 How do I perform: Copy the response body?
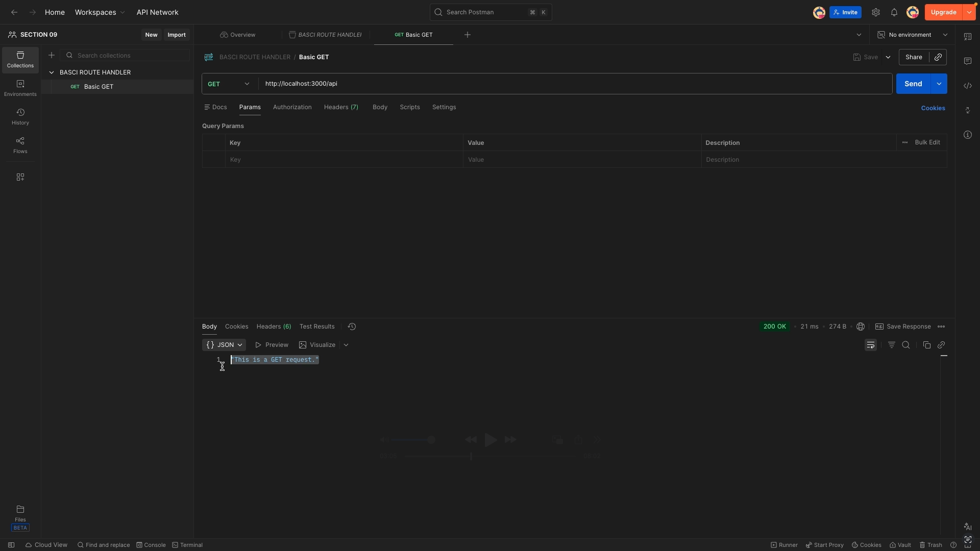[x=927, y=345]
